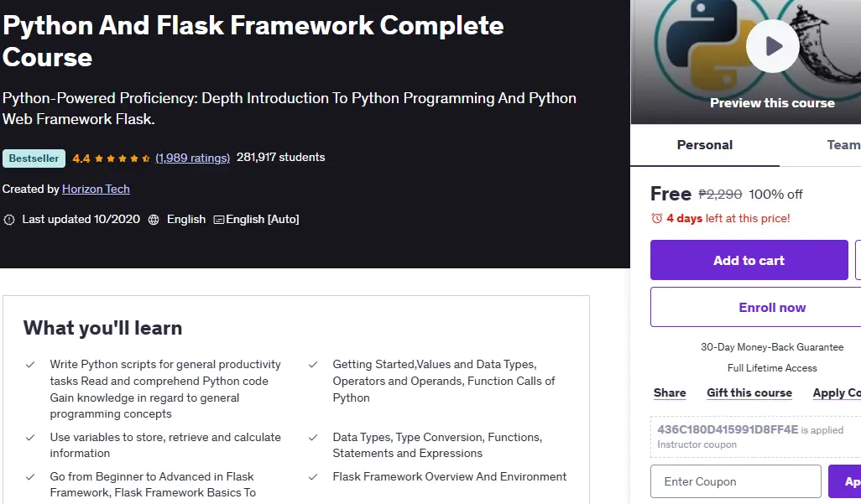Open the Share link
This screenshot has width=861, height=504.
[x=670, y=393]
